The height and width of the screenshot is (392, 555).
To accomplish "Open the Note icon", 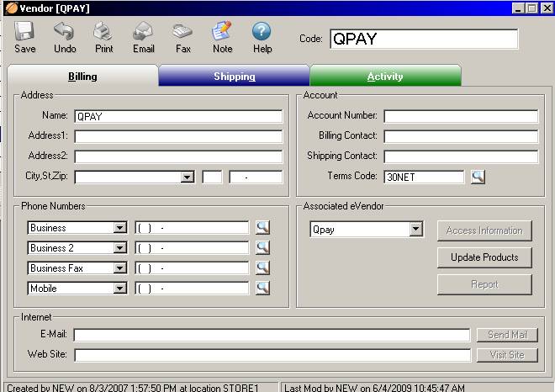I will [x=222, y=31].
